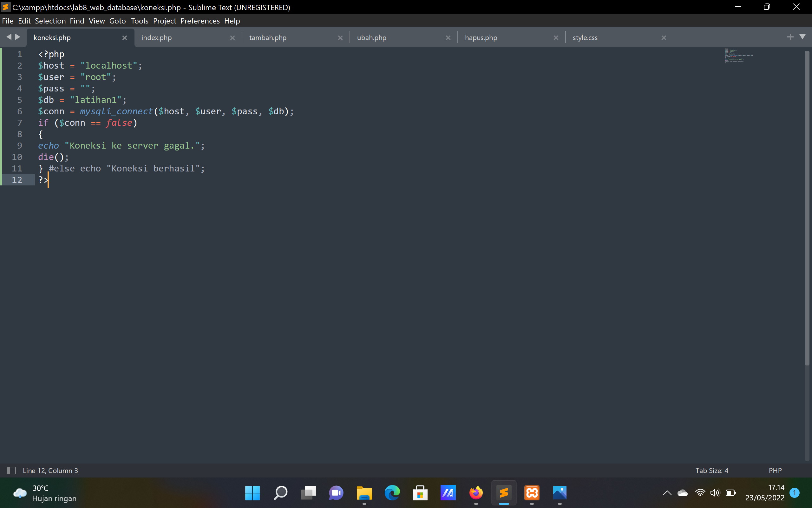Screen dimensions: 812x508
Task: Open Windows Start menu
Action: (252, 493)
